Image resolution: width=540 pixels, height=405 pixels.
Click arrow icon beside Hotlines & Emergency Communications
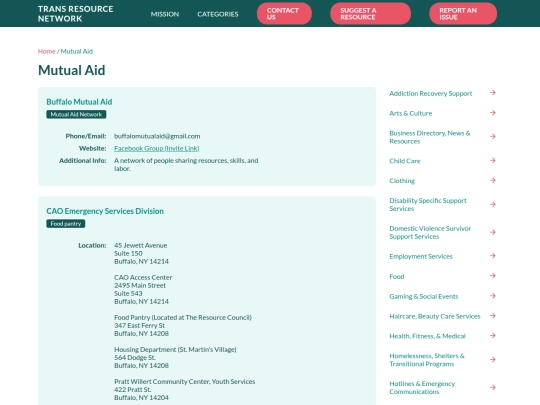[x=493, y=387]
